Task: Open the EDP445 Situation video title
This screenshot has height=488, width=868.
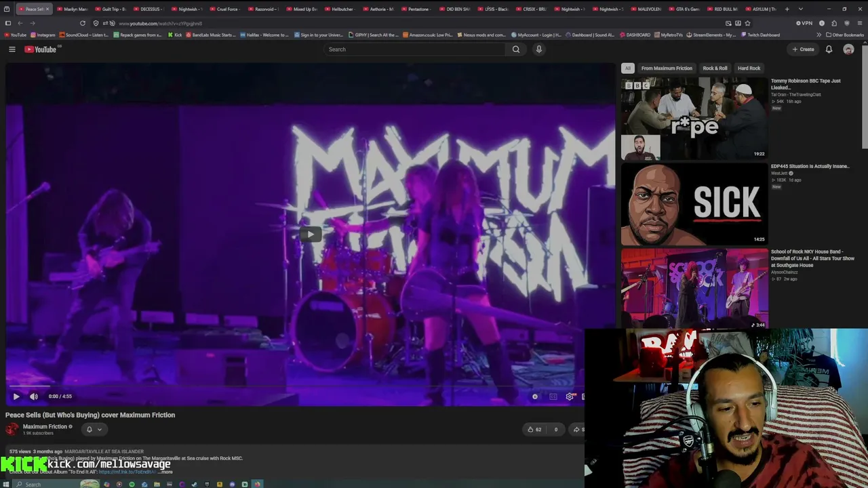Action: pyautogui.click(x=810, y=166)
